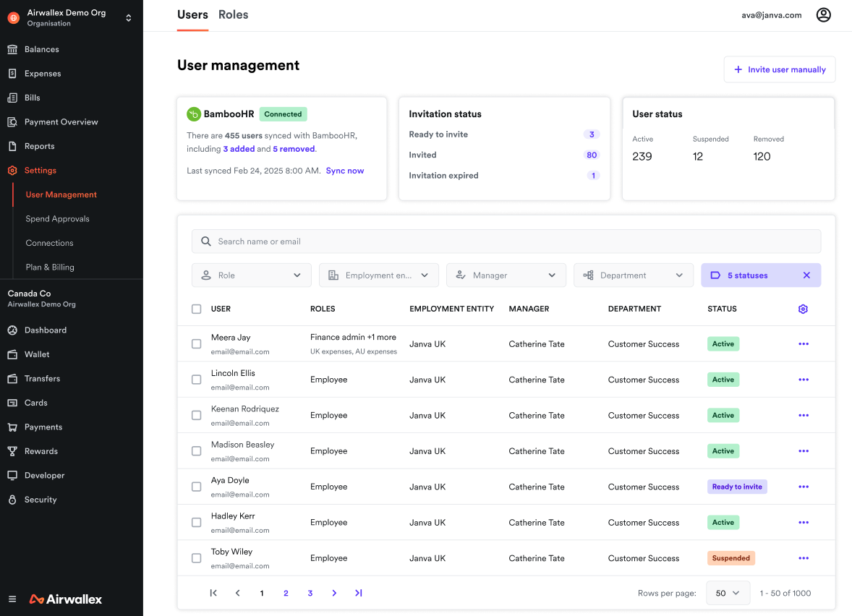Tick the select-all checkbox in table header
Screen dimensions: 852x616
click(x=197, y=309)
